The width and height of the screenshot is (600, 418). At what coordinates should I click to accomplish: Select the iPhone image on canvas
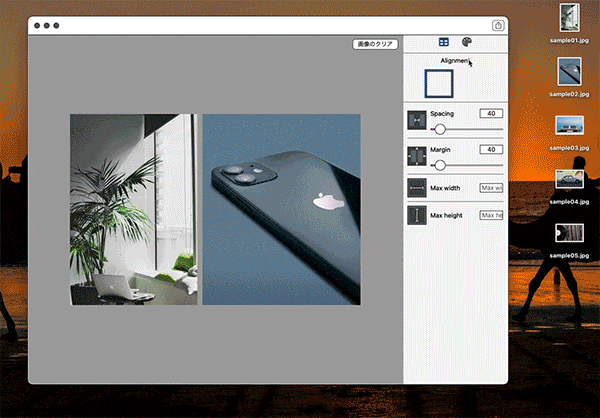[x=281, y=209]
